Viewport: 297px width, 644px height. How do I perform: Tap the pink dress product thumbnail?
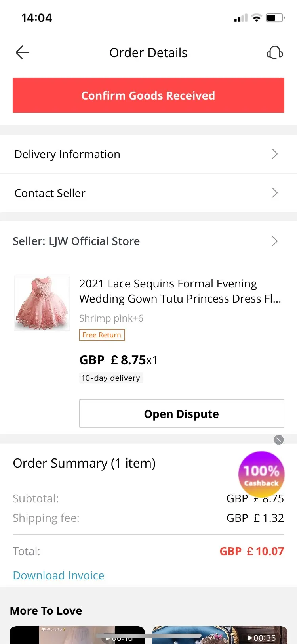point(42,303)
